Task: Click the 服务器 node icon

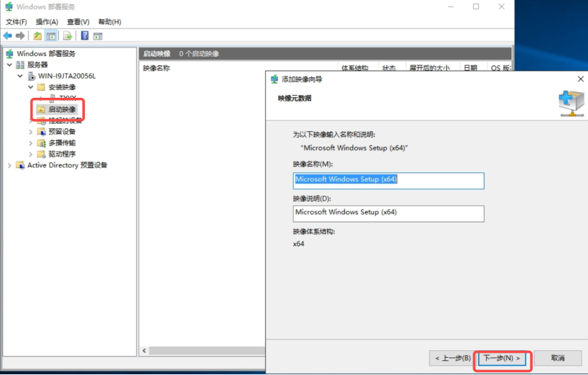Action: (x=21, y=65)
